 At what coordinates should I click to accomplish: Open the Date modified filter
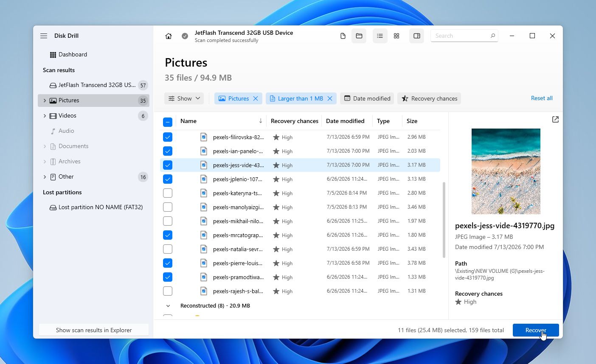point(367,98)
